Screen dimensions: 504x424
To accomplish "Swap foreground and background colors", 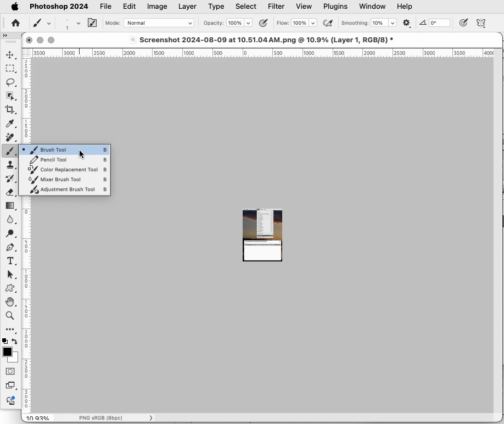I will 14,341.
